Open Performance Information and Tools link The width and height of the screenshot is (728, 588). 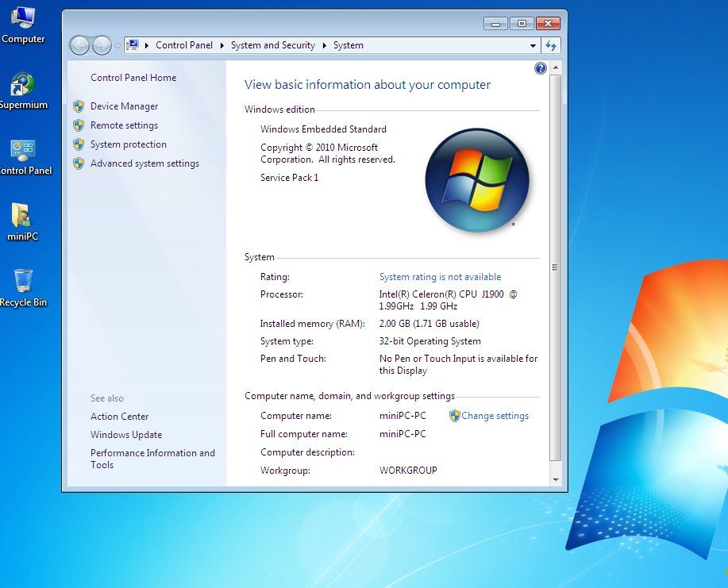[x=152, y=459]
